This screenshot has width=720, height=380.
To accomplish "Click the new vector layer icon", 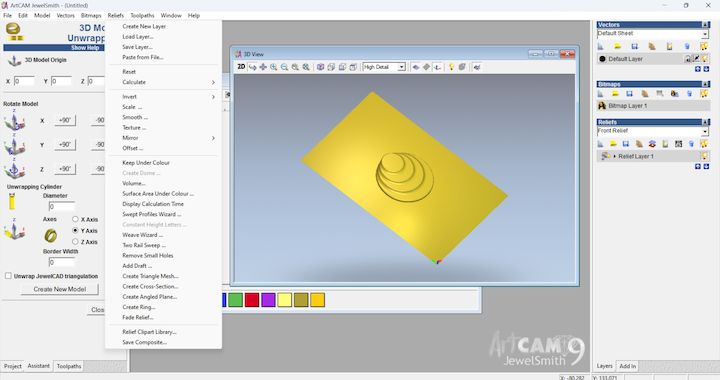I will 601,46.
